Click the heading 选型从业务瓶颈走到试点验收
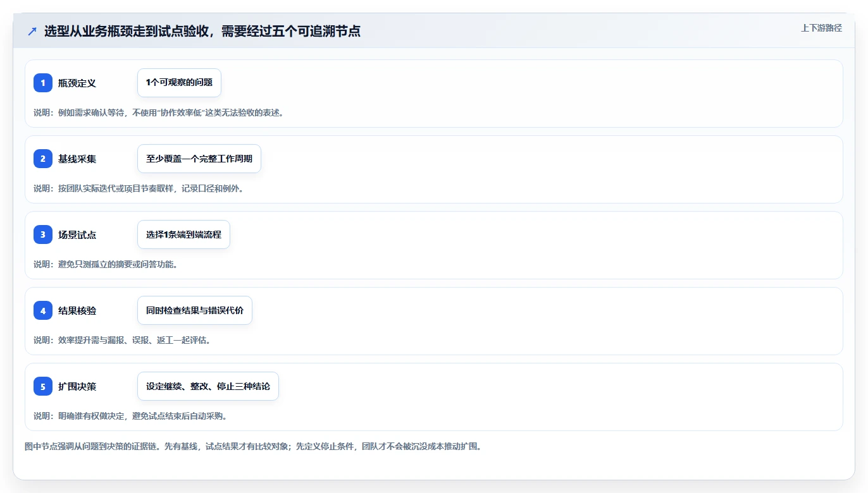 pyautogui.click(x=202, y=32)
